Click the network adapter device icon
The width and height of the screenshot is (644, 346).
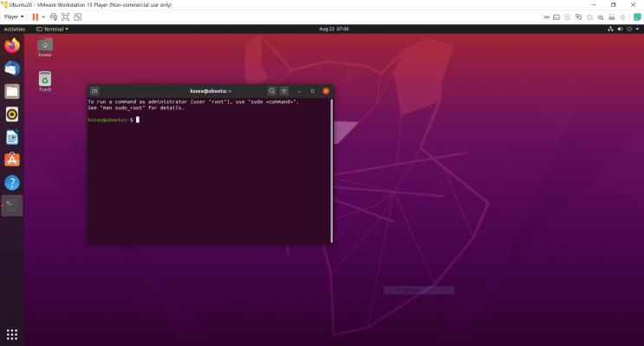tap(578, 17)
